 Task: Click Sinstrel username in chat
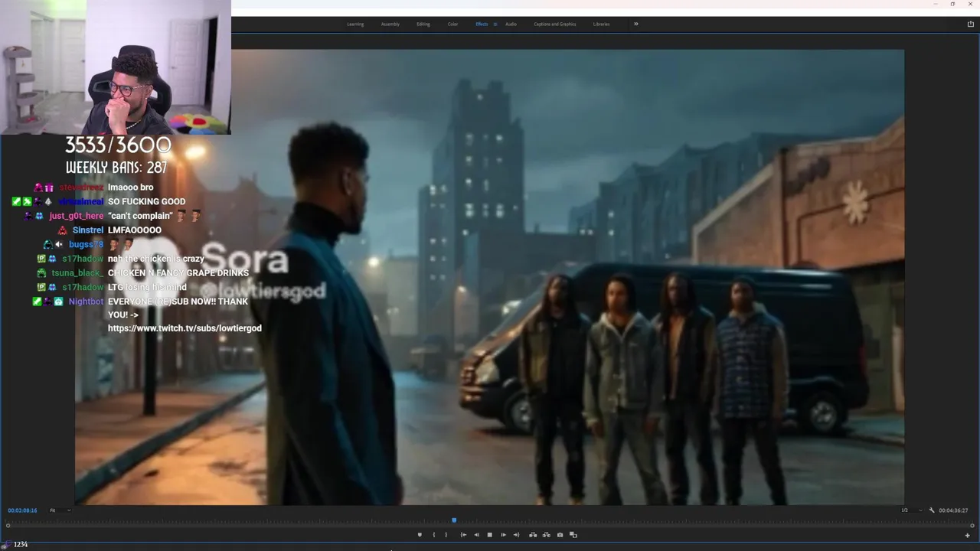pyautogui.click(x=88, y=230)
